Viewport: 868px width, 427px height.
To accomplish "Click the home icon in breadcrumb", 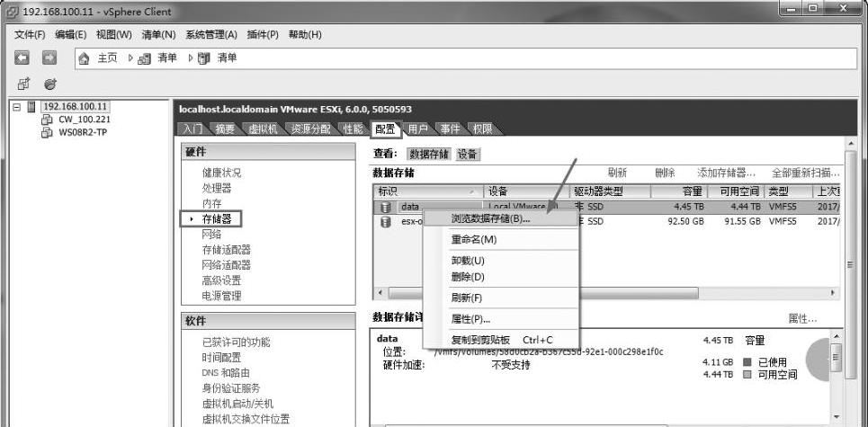I will tap(85, 58).
